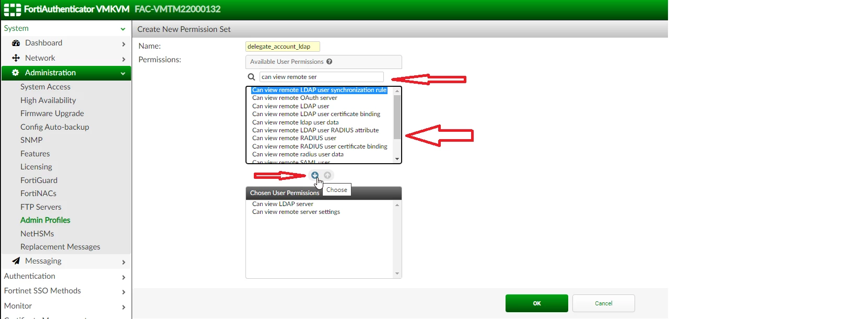Expand the Network submenu arrow
The height and width of the screenshot is (319, 868).
(124, 59)
